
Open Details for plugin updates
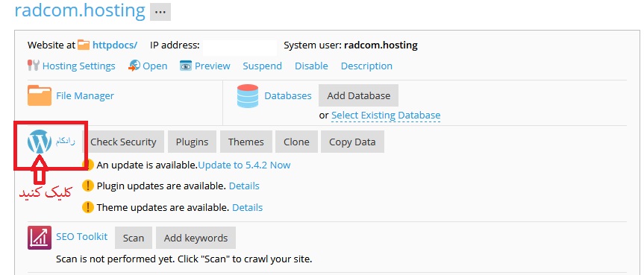244,186
